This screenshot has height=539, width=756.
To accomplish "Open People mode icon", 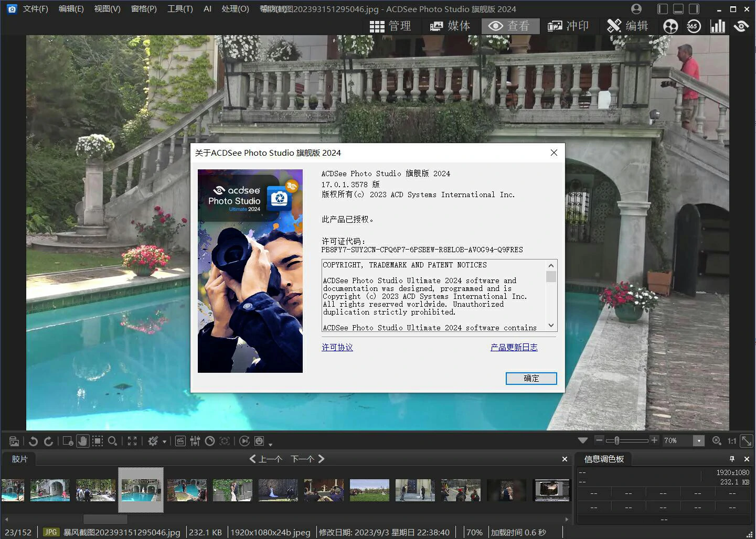I will [x=670, y=26].
